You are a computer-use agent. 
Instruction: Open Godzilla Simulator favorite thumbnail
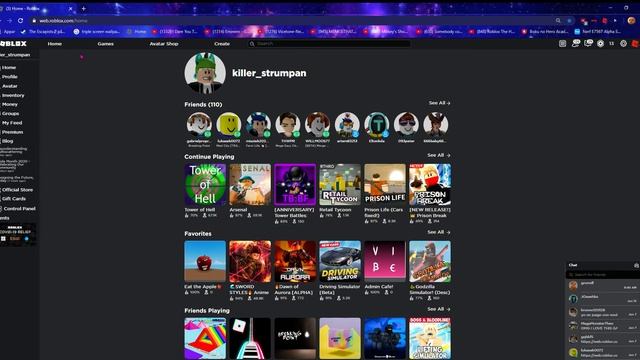pos(430,261)
